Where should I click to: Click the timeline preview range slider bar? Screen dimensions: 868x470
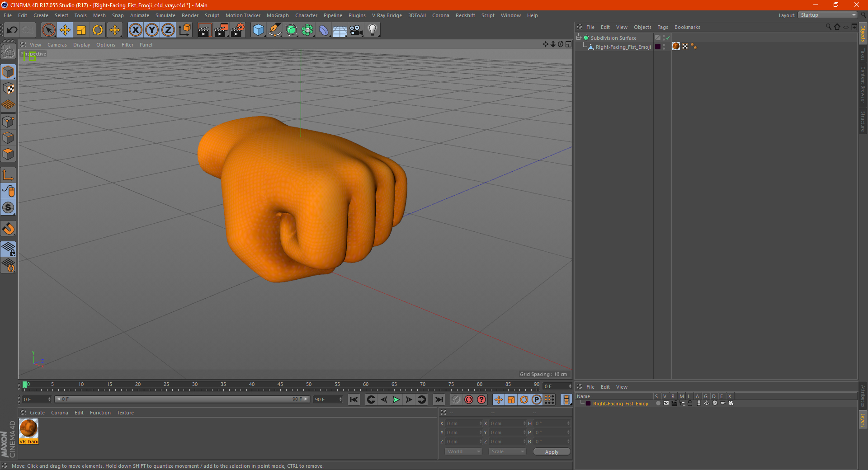[x=182, y=399]
